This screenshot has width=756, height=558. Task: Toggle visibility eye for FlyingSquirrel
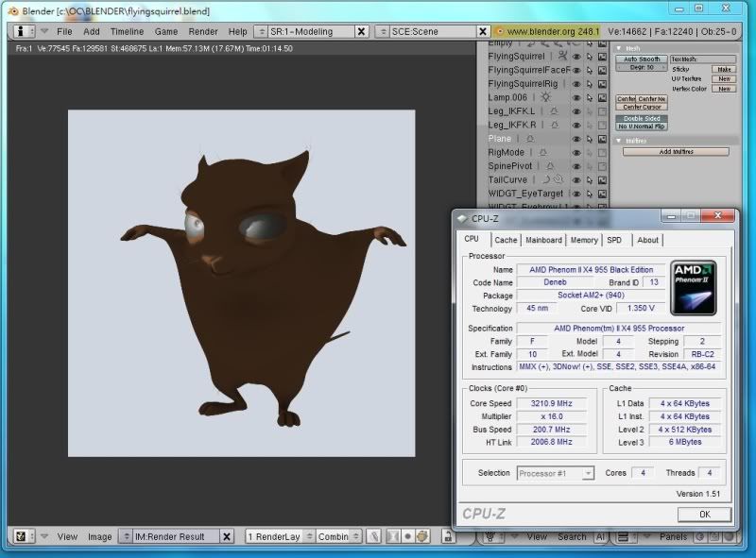(x=576, y=57)
